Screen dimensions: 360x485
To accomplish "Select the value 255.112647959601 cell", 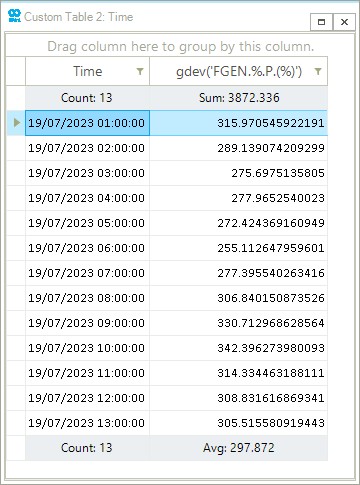I will pyautogui.click(x=239, y=248).
